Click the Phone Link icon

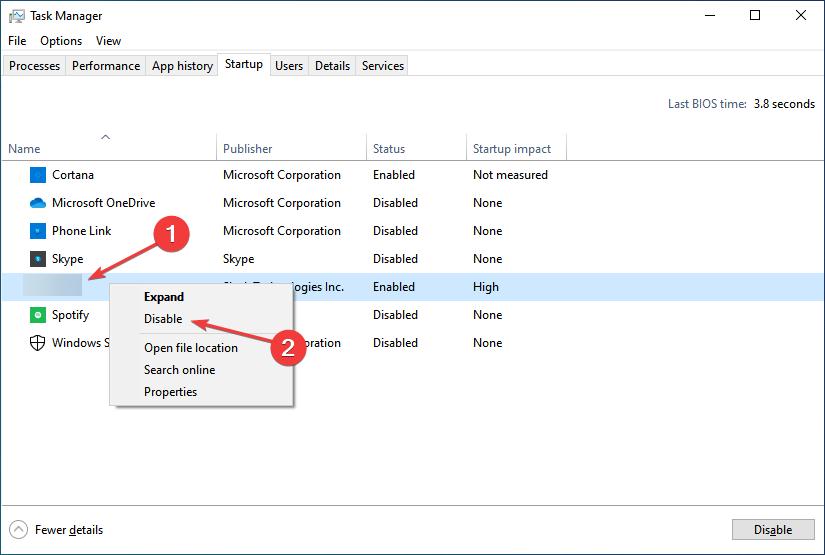38,231
